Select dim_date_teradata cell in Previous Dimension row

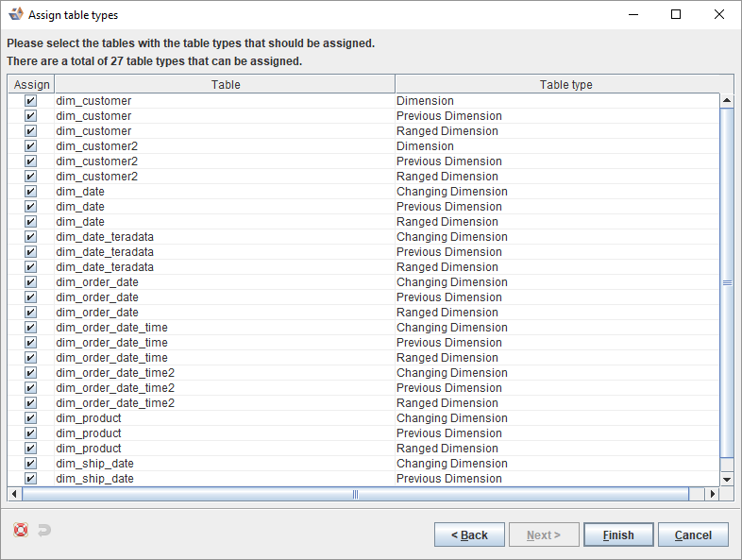[x=225, y=252]
